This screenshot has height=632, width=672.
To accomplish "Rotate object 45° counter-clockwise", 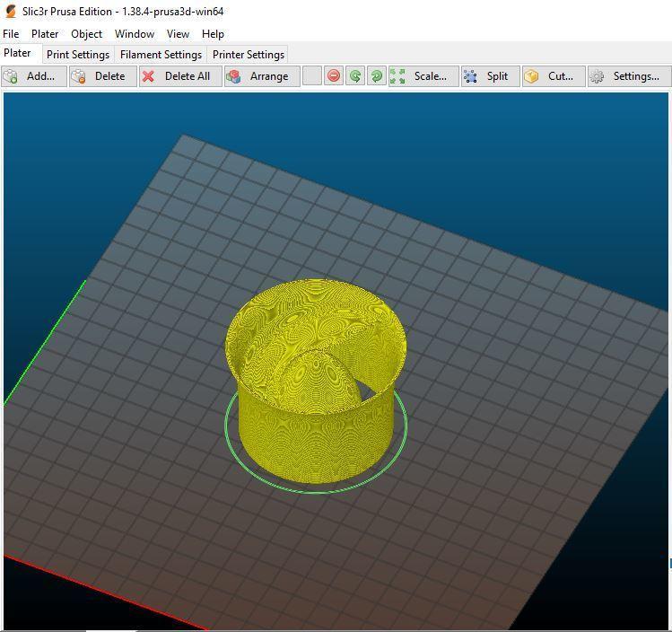I will [355, 76].
